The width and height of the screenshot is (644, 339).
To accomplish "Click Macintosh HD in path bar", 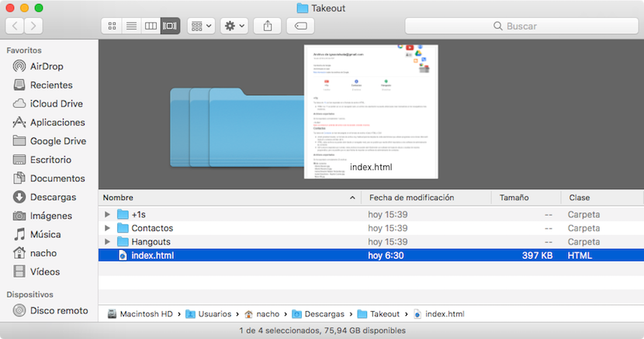I will pos(140,314).
